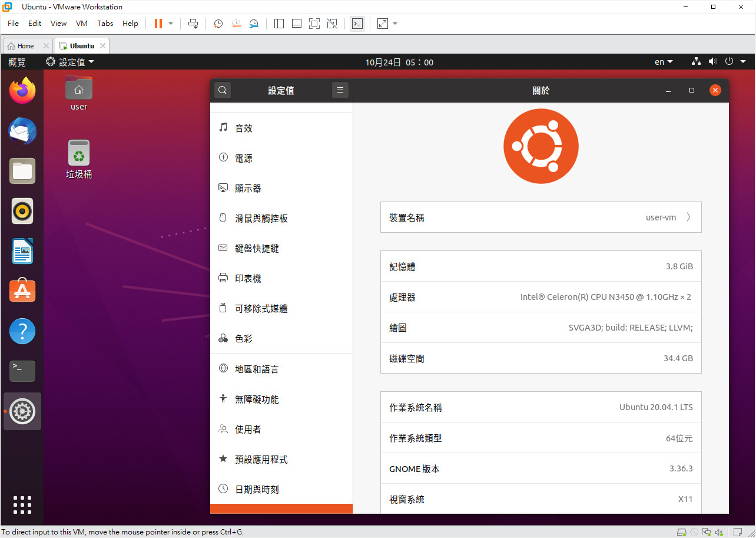
Task: Open the snapshot manager wrench-clock icon
Action: pos(254,24)
